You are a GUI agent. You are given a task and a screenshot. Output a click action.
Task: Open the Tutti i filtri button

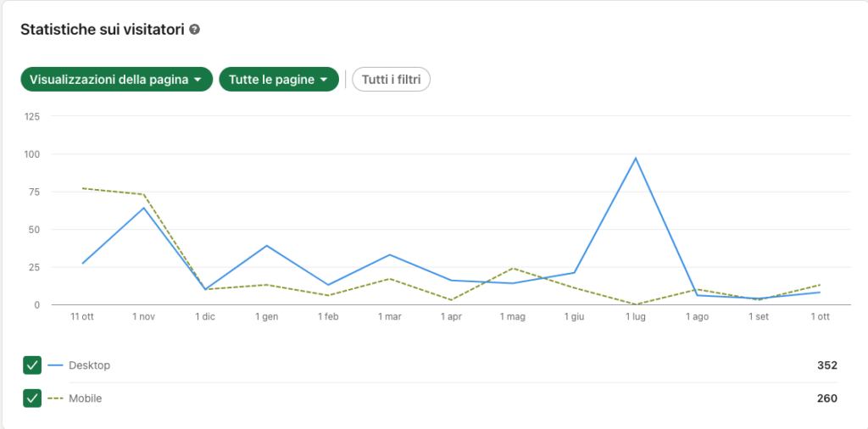pyautogui.click(x=391, y=79)
